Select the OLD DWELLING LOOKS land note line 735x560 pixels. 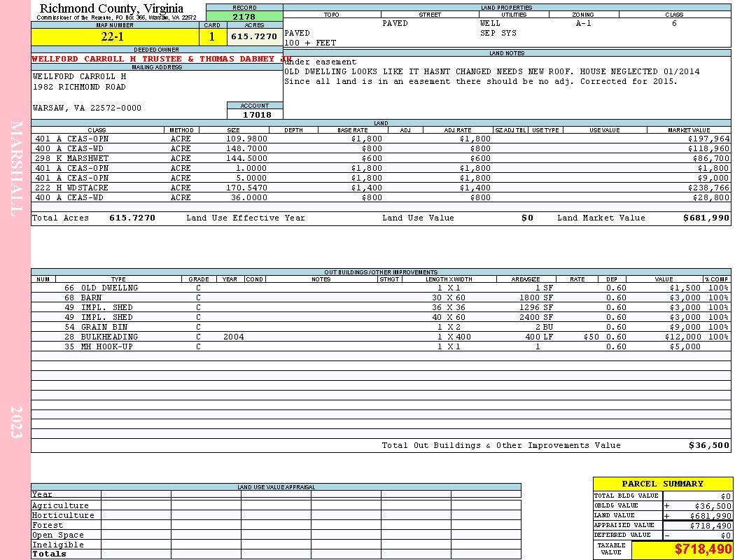[491, 71]
